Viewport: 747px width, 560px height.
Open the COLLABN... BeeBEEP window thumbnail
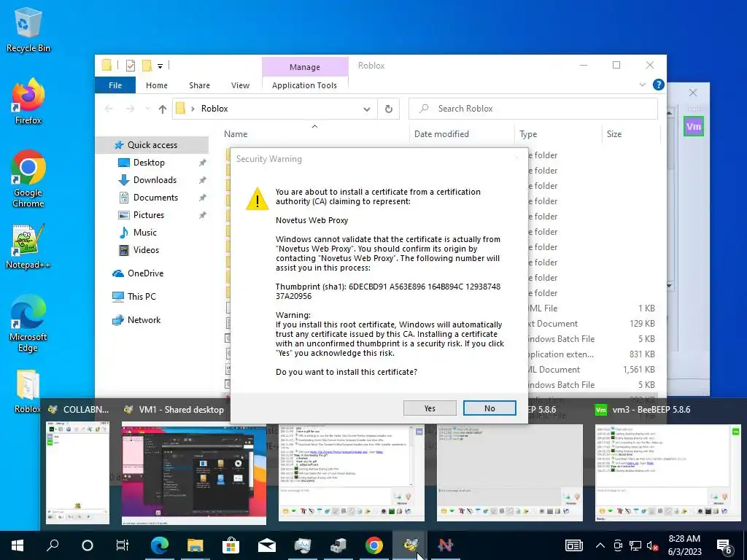tap(77, 472)
